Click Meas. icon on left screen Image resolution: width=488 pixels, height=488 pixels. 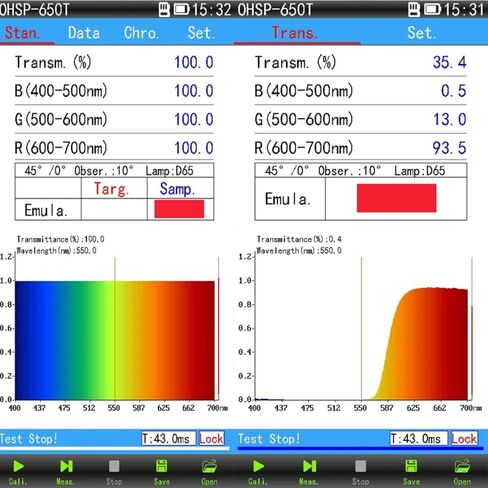click(66, 466)
